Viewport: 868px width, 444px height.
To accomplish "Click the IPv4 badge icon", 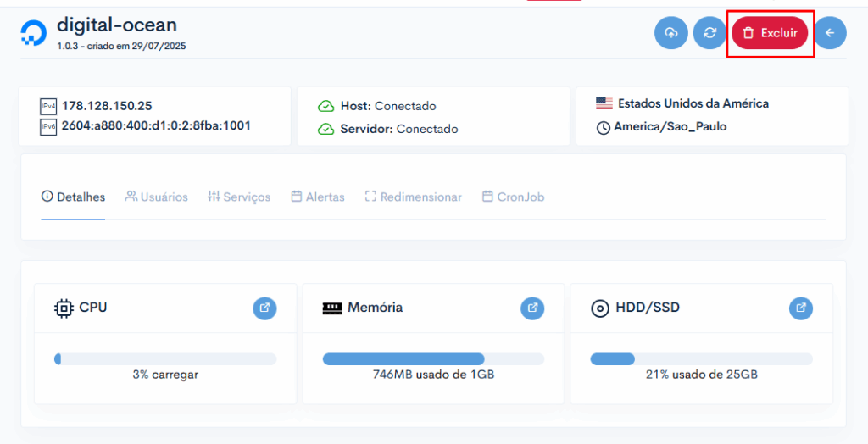I will click(48, 106).
